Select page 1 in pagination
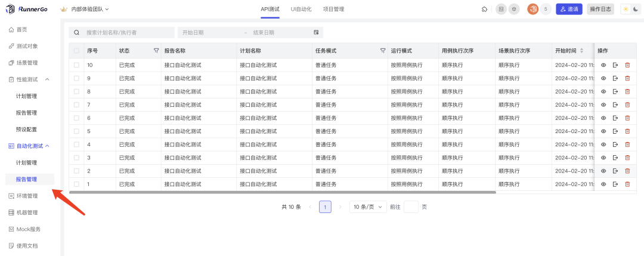 tap(325, 207)
